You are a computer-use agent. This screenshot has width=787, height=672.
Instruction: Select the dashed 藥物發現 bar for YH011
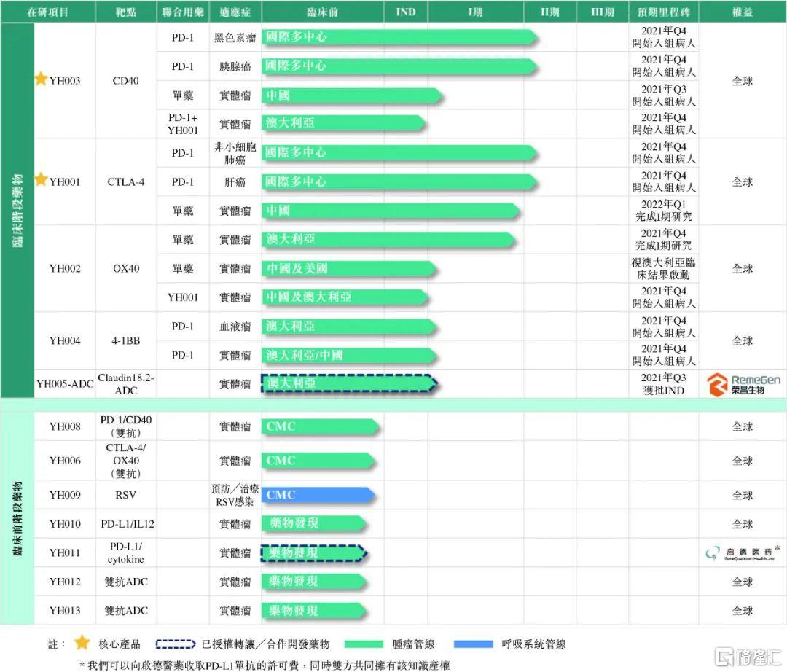pos(313,553)
